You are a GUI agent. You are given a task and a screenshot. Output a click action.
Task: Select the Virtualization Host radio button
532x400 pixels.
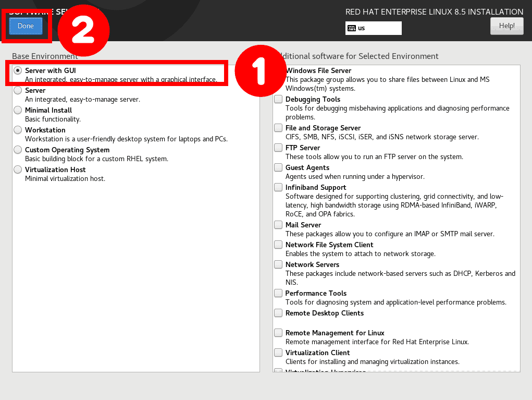click(x=18, y=169)
